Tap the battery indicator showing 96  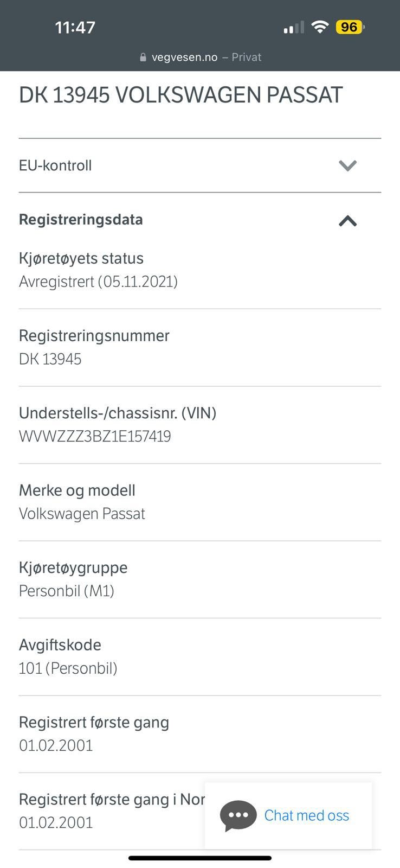350,27
